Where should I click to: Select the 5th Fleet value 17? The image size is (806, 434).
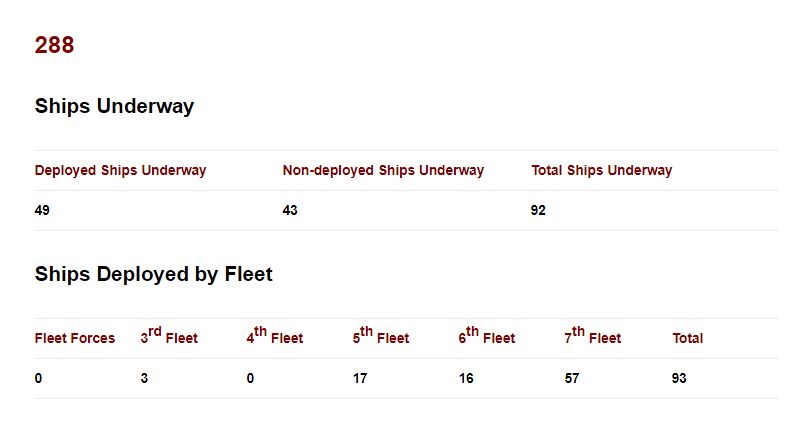click(x=360, y=379)
